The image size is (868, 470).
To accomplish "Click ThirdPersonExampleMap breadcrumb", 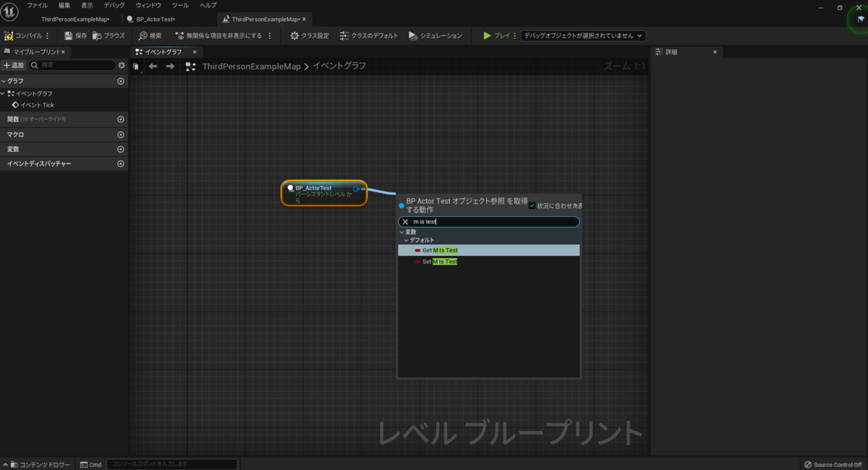I will tap(251, 67).
